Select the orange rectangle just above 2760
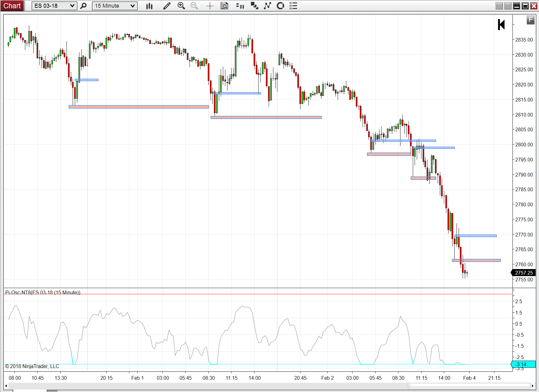The width and height of the screenshot is (539, 392). (476, 260)
